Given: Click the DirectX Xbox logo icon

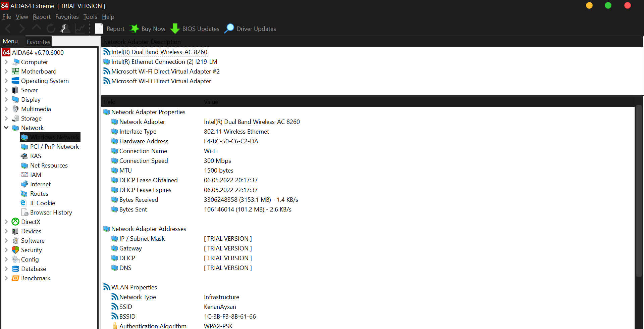Looking at the screenshot, I should coord(15,222).
